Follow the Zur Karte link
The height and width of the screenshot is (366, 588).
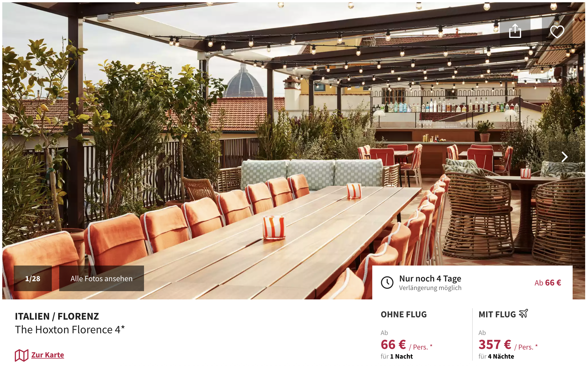coord(48,355)
